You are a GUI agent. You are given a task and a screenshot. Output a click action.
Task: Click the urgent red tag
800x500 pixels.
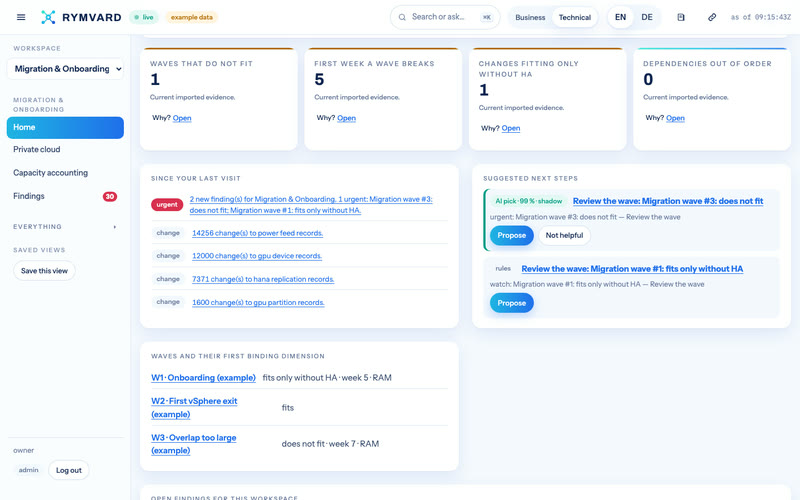(x=167, y=205)
